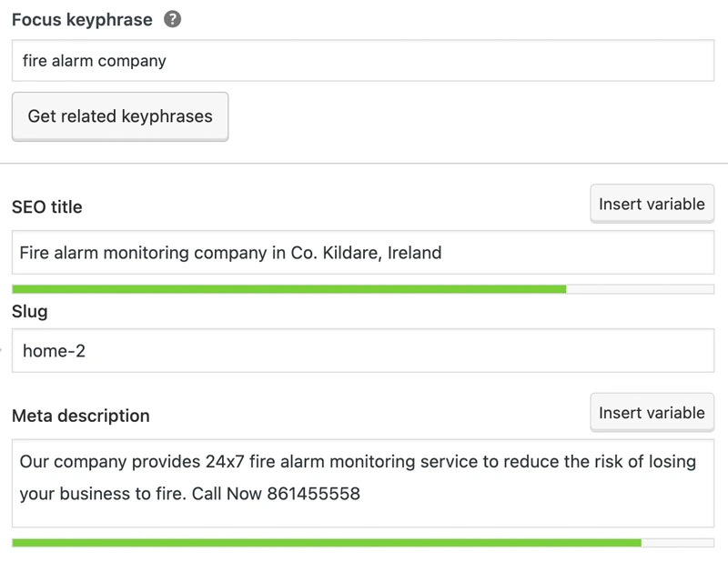Insert variable into the SEO title
The width and height of the screenshot is (728, 562).
pos(652,205)
